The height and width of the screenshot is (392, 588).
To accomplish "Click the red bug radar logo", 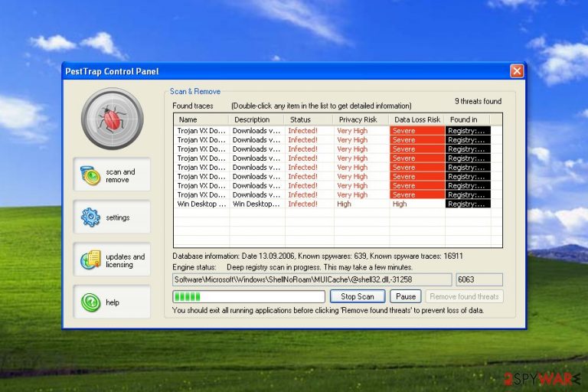I will pyautogui.click(x=112, y=119).
